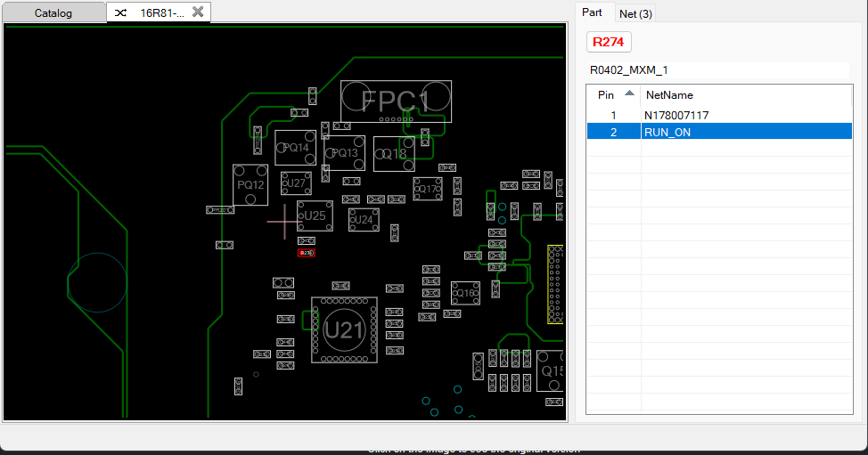Select the PQ12 component on board

(250, 184)
